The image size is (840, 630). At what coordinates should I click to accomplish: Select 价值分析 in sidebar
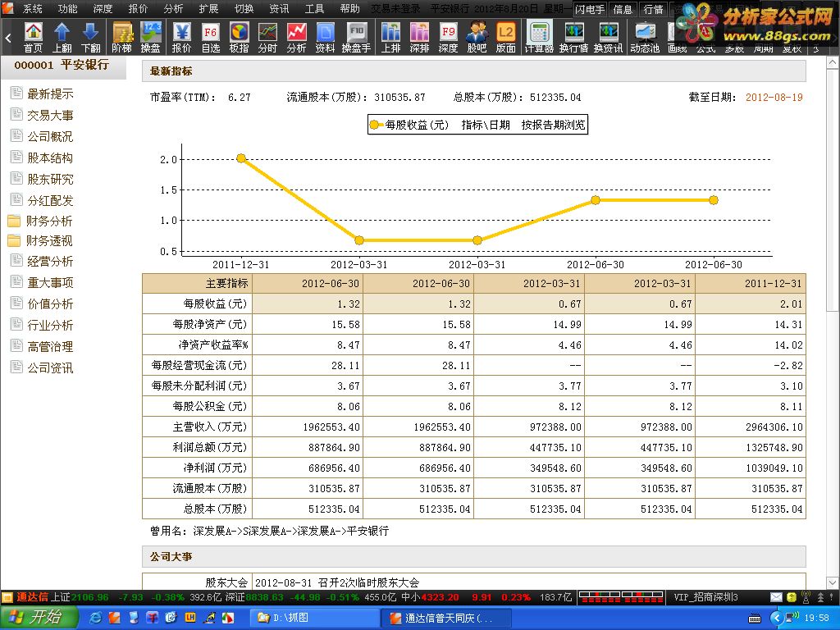(50, 304)
